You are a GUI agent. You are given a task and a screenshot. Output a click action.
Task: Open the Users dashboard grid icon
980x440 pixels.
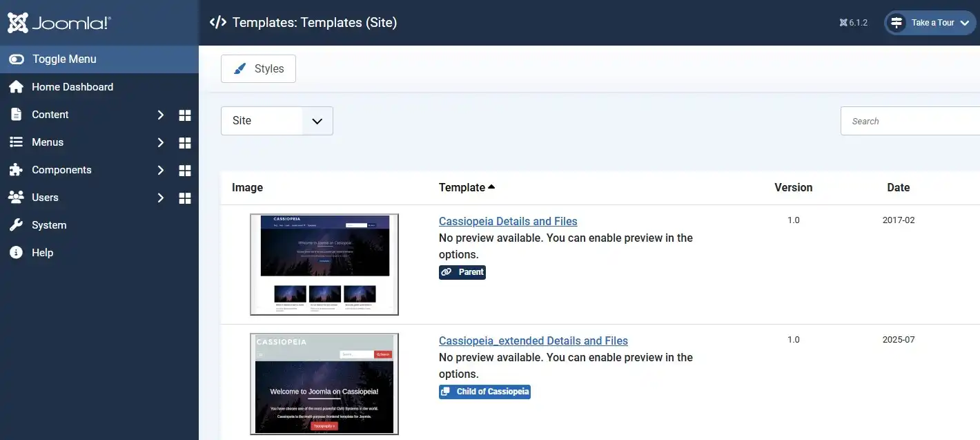click(x=185, y=198)
